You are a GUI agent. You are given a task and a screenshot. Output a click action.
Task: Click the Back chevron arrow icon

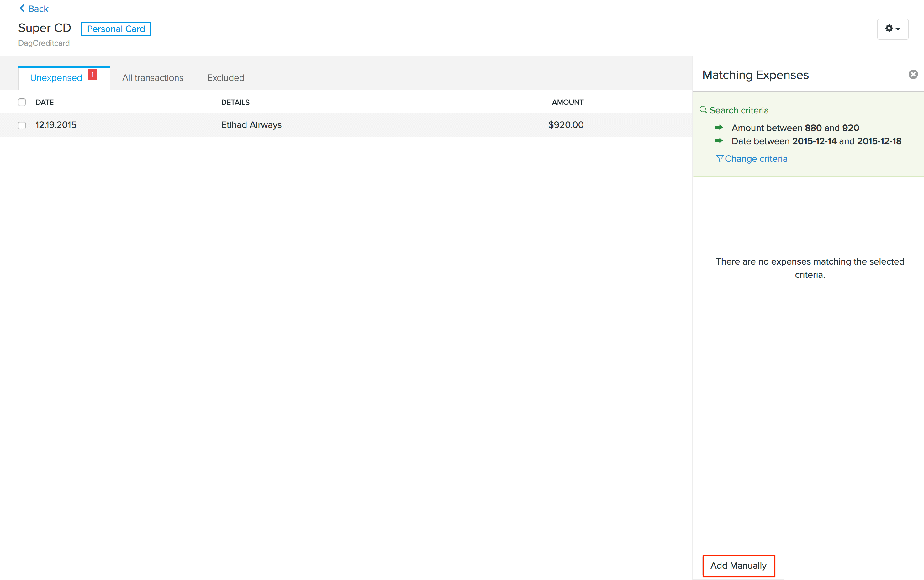point(22,8)
